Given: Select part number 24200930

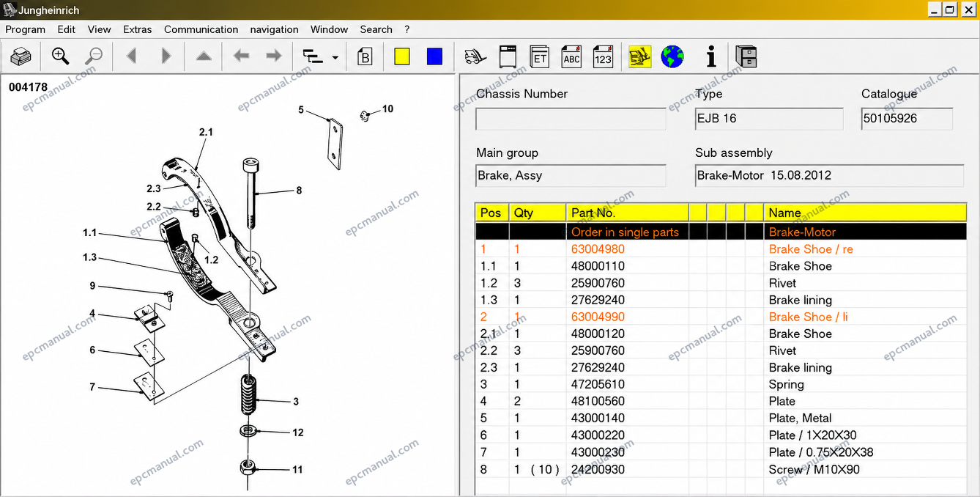Looking at the screenshot, I should (598, 470).
